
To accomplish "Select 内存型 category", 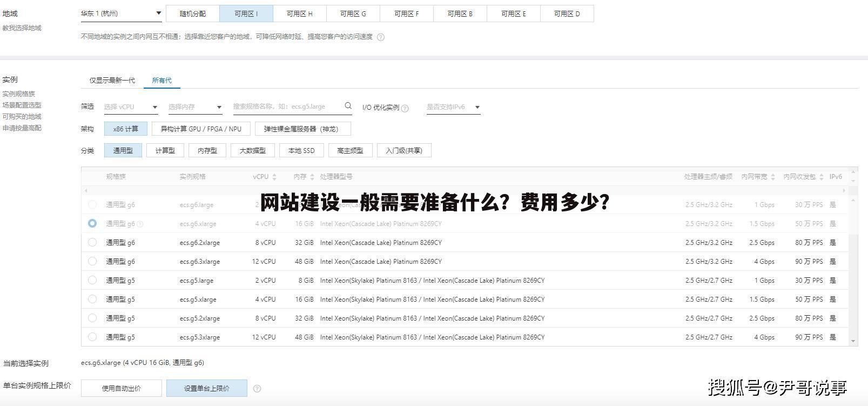I will tap(207, 150).
